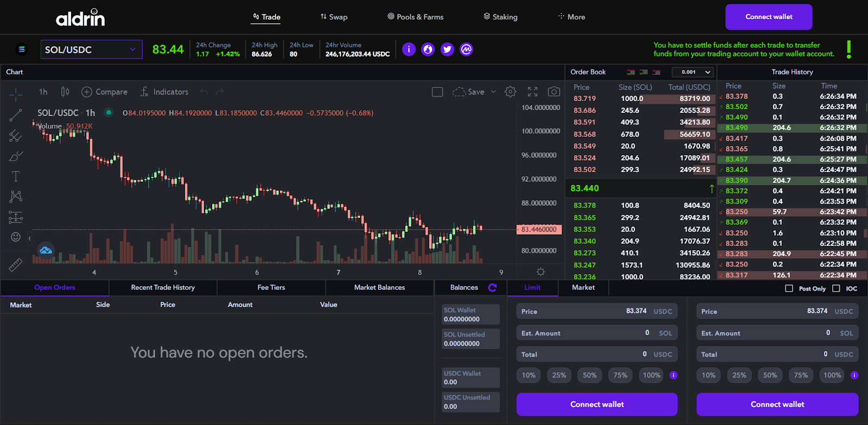This screenshot has height=425, width=868.
Task: Click the aldrin logo
Action: click(x=80, y=18)
